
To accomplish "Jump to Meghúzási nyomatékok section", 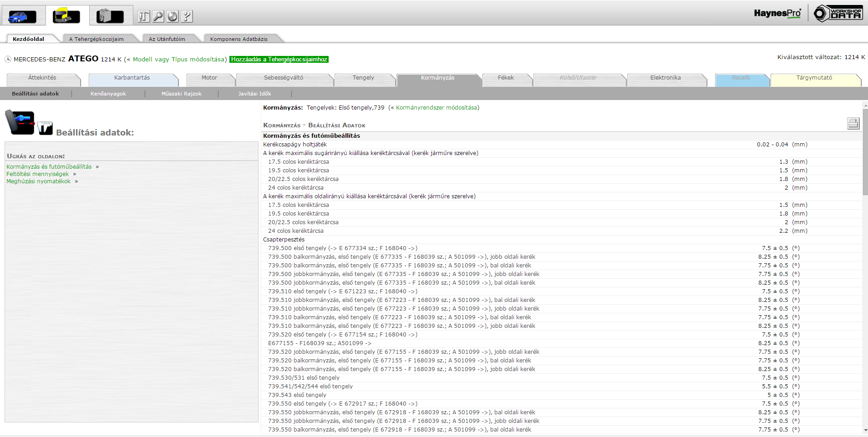I will (39, 181).
